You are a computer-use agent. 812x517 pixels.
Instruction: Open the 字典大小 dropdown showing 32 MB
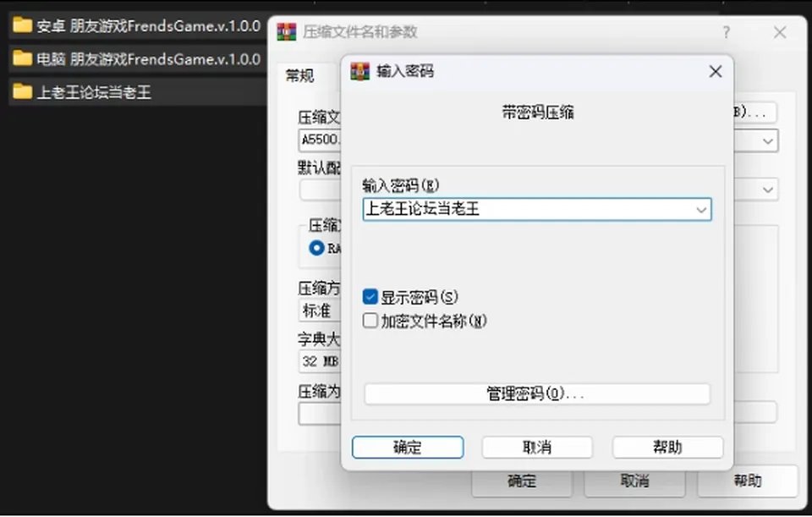(320, 361)
